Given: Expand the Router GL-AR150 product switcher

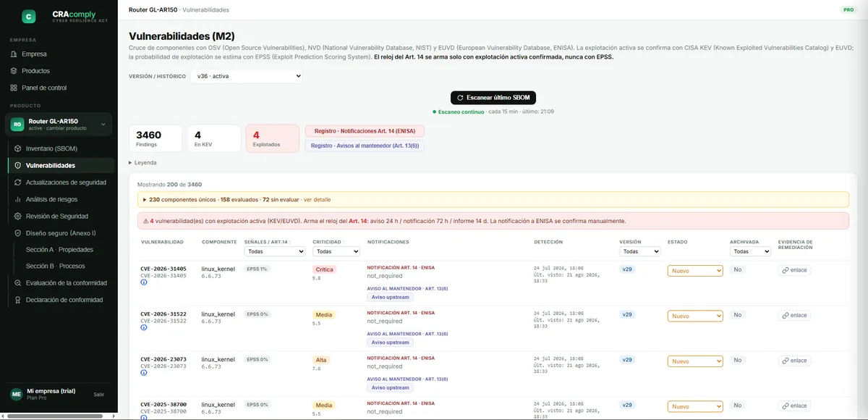Looking at the screenshot, I should [59, 124].
